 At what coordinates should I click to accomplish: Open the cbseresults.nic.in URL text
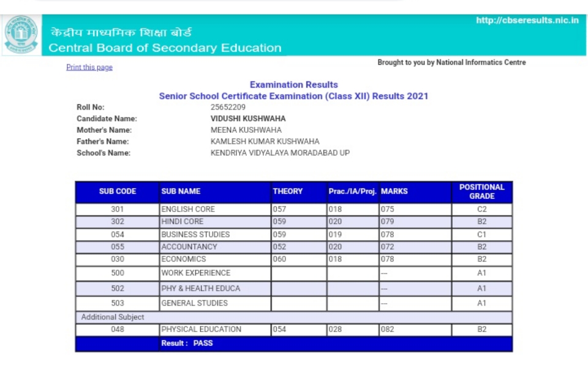click(527, 20)
